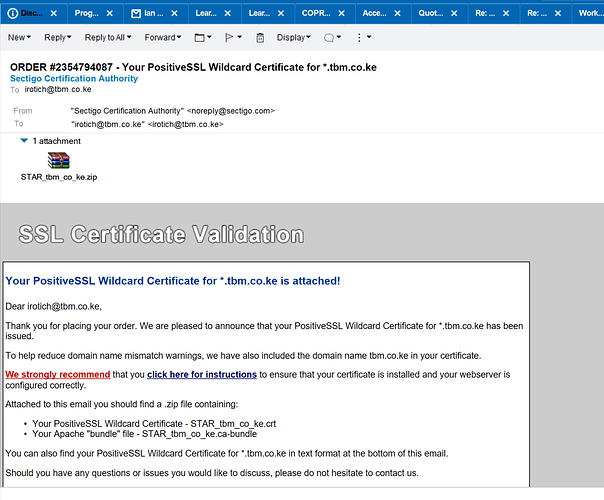
Task: Close the Ian ... tab
Action: tap(174, 13)
